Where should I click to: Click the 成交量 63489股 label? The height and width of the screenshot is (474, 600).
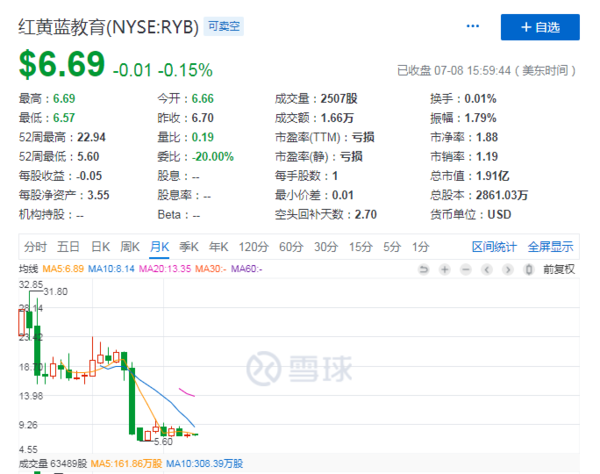[x=53, y=464]
